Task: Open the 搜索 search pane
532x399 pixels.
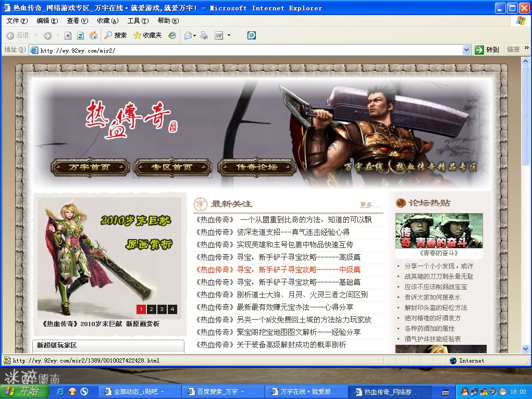Action: click(x=115, y=35)
